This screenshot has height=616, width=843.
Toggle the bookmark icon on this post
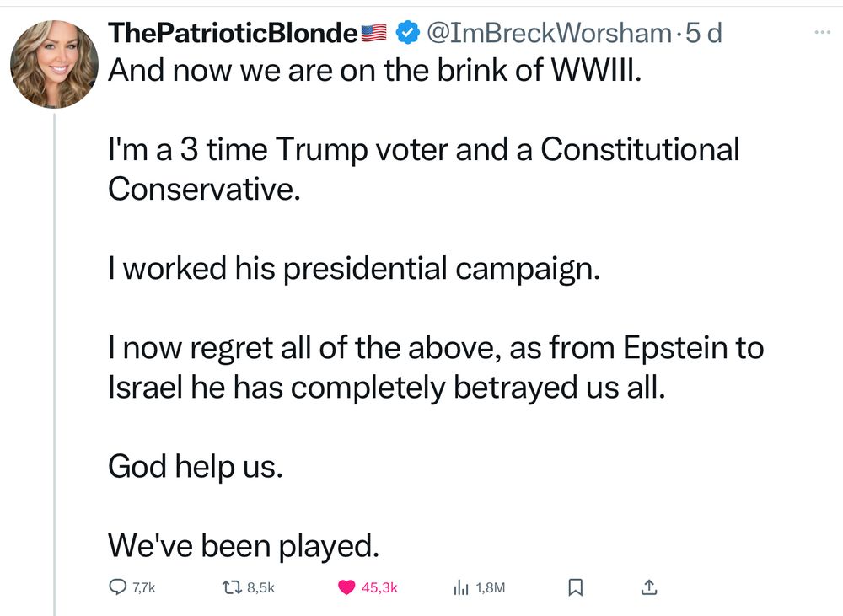click(x=577, y=587)
